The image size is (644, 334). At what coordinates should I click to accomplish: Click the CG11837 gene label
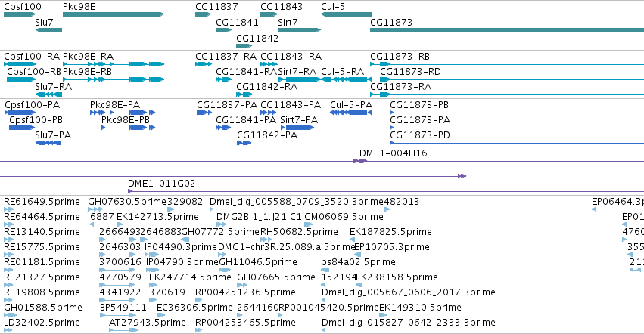pos(216,7)
